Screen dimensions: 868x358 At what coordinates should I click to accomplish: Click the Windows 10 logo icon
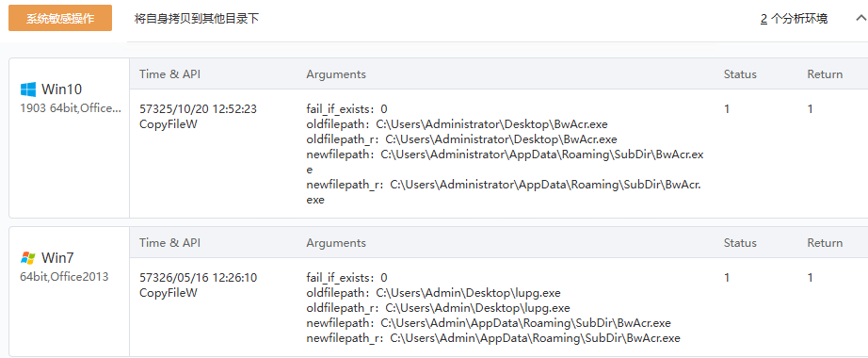27,89
